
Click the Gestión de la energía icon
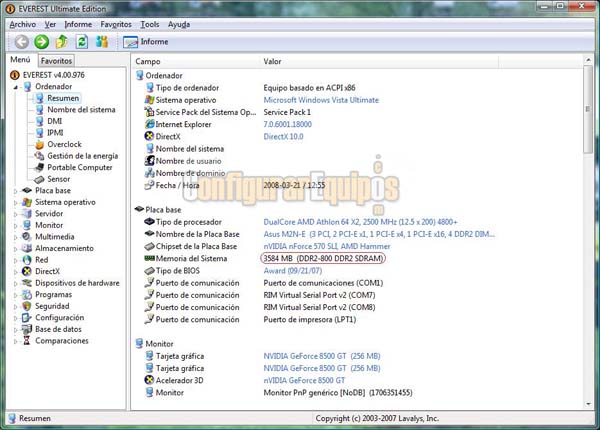(x=39, y=156)
